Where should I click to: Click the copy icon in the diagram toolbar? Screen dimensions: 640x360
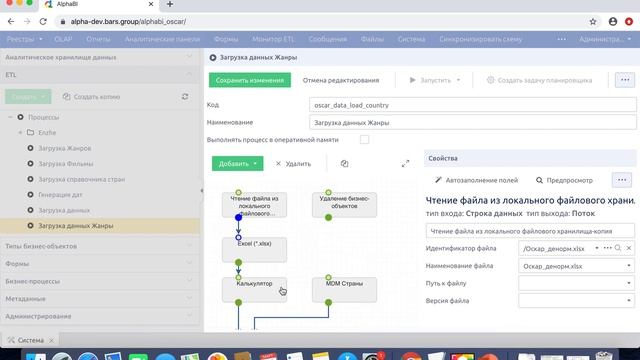344,164
